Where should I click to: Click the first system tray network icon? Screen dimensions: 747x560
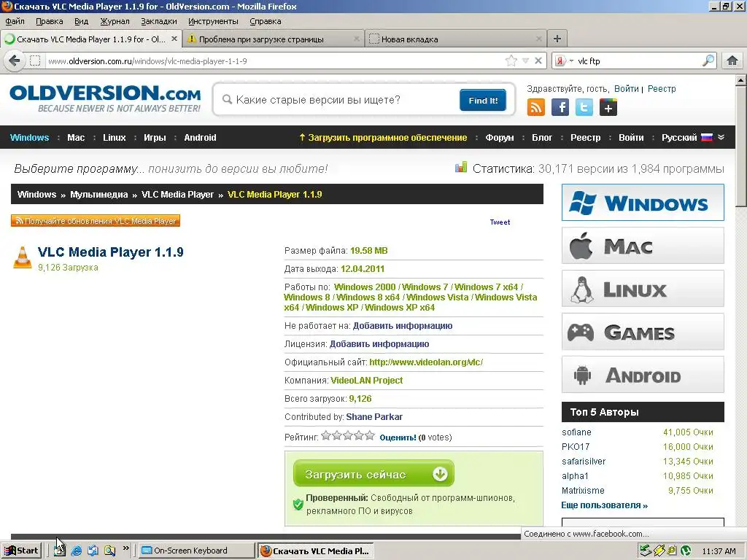(646, 551)
